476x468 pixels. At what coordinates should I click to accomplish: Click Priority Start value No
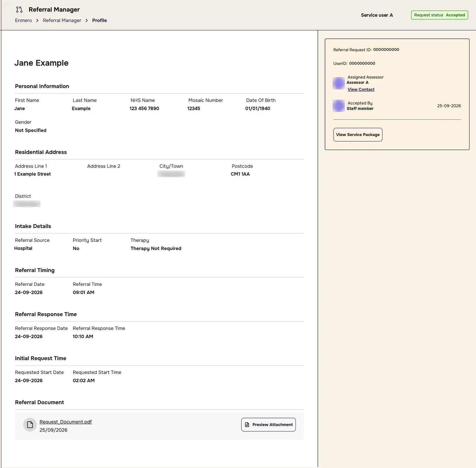coord(76,248)
